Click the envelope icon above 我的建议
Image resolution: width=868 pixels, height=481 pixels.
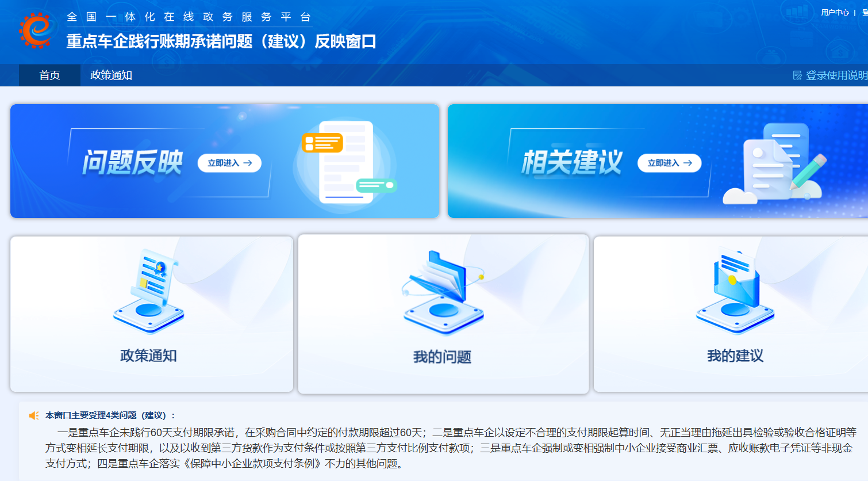pos(735,291)
